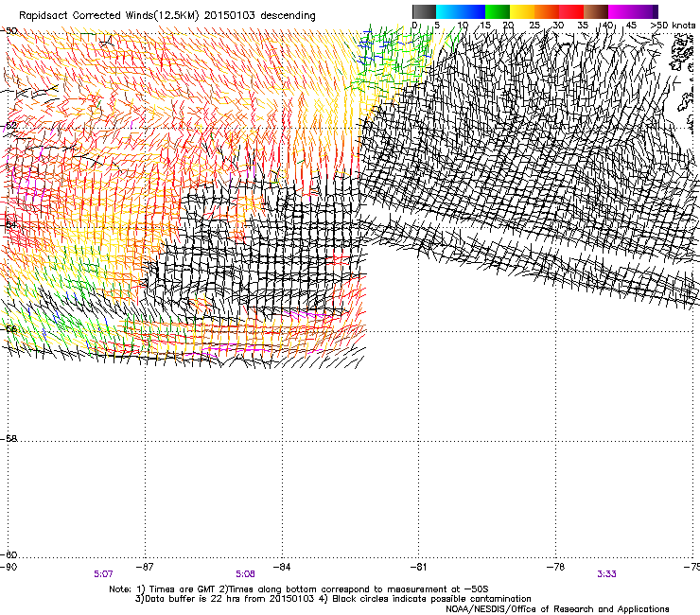Click the -87 longitude axis label
The width and height of the screenshot is (700, 615).
pos(145,567)
